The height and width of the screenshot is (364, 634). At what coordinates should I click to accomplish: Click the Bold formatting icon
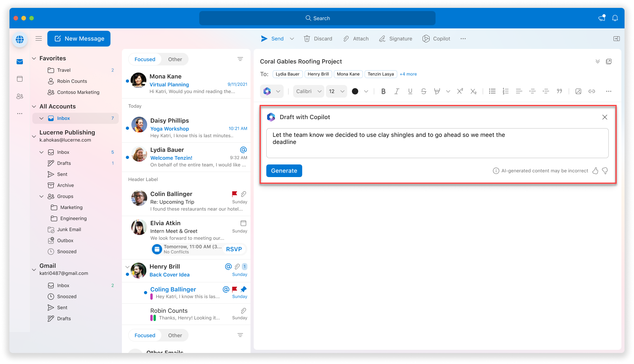pos(383,91)
